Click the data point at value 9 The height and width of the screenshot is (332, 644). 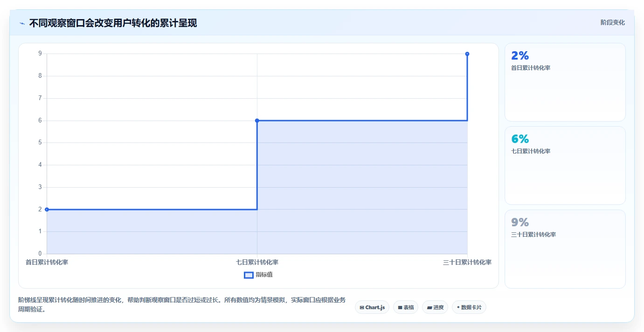[467, 54]
